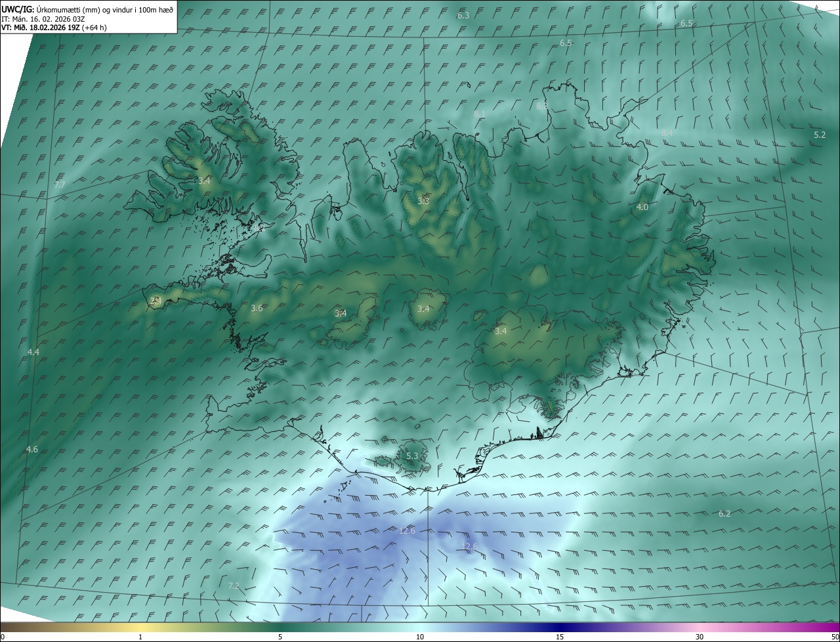The image size is (840, 642).
Task: Click the 6.3 precipitable water value label
Action: coord(463,15)
